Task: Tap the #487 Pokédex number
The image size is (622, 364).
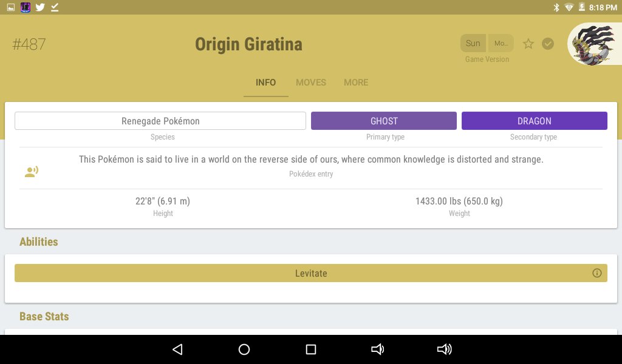Action: pyautogui.click(x=29, y=44)
